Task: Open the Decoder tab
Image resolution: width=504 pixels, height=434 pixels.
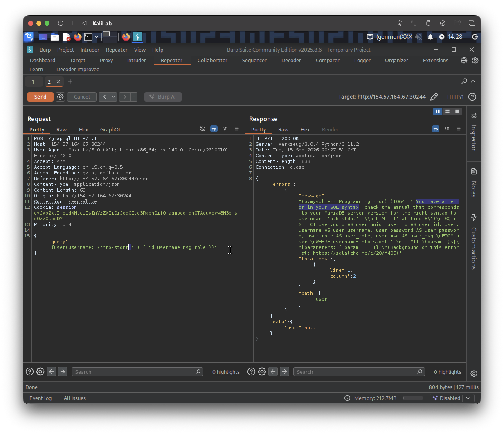Action: [291, 60]
